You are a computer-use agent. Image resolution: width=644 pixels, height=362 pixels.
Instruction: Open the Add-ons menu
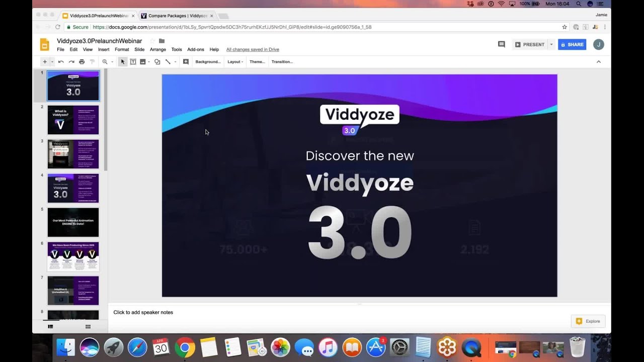(x=196, y=50)
